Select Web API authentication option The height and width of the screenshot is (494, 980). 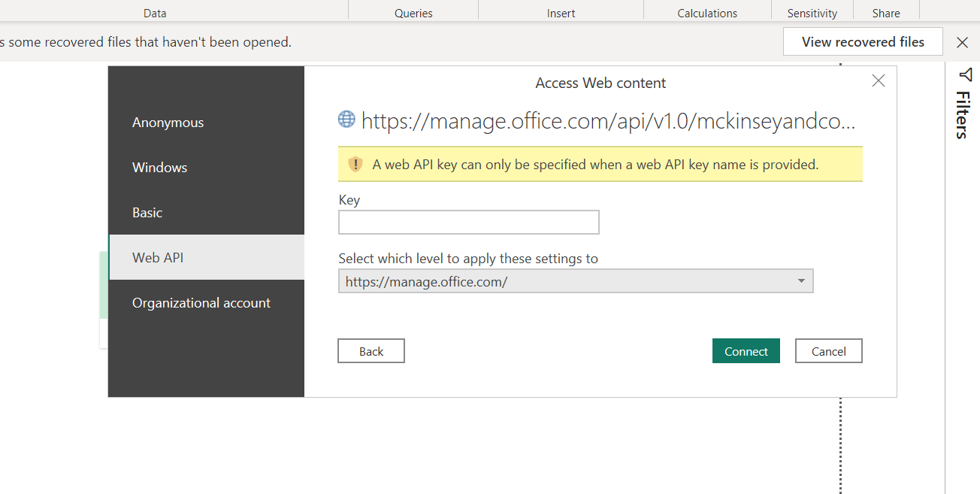tap(207, 257)
